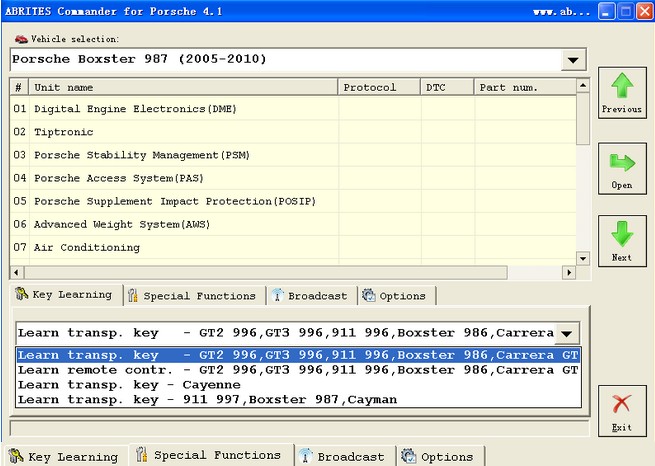The width and height of the screenshot is (655, 466).
Task: Click unit list horizontal scrollbar right arrow
Action: click(569, 273)
